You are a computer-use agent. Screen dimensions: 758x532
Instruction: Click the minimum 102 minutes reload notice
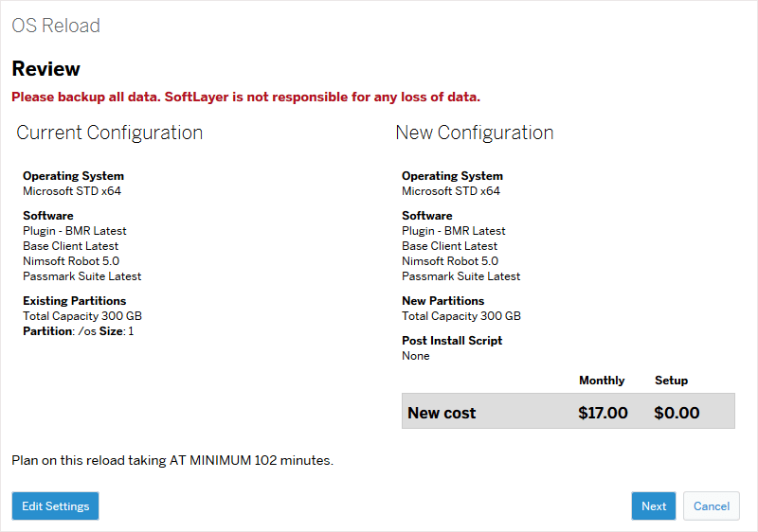[172, 461]
